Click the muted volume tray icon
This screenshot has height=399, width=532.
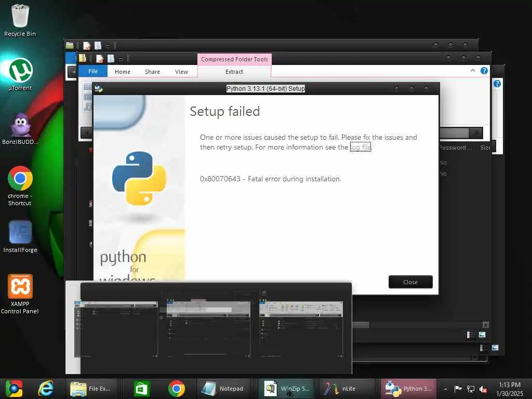click(x=483, y=389)
